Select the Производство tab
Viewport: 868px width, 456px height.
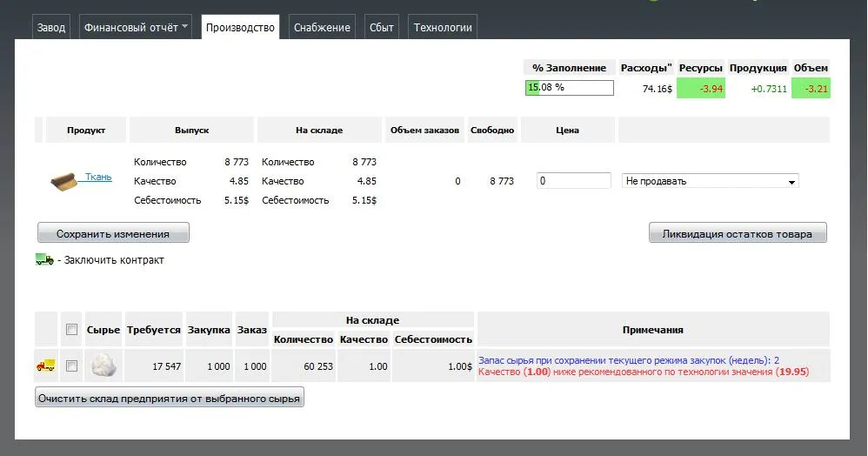(x=240, y=27)
